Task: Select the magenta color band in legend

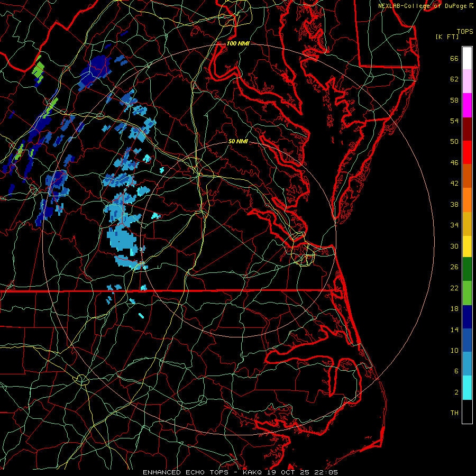Action: (x=467, y=105)
